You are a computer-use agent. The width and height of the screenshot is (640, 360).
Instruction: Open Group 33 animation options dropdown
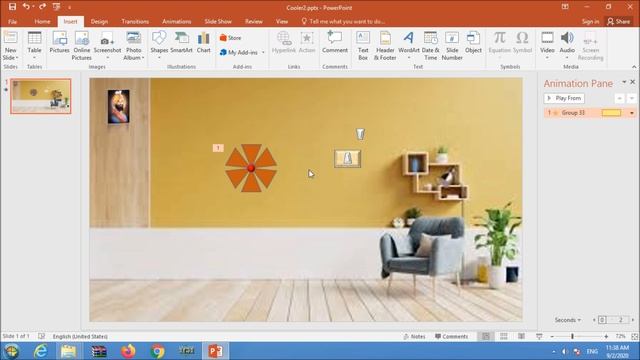point(632,113)
